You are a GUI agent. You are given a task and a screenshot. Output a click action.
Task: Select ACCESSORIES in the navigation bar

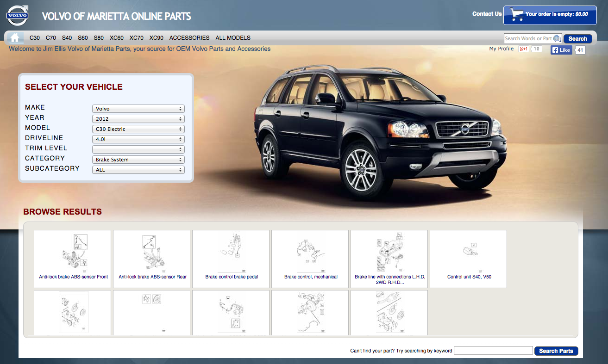pos(189,38)
